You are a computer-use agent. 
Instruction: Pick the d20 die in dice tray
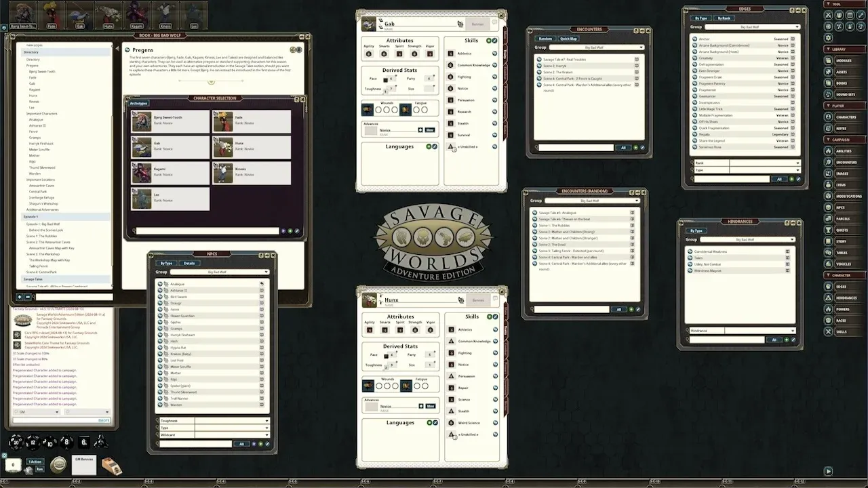click(x=16, y=442)
